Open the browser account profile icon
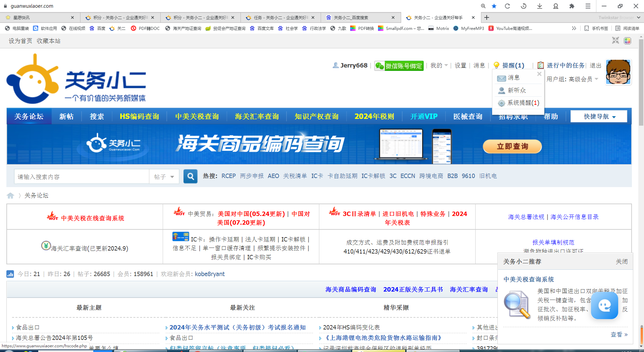The height and width of the screenshot is (352, 644). pyautogui.click(x=556, y=6)
